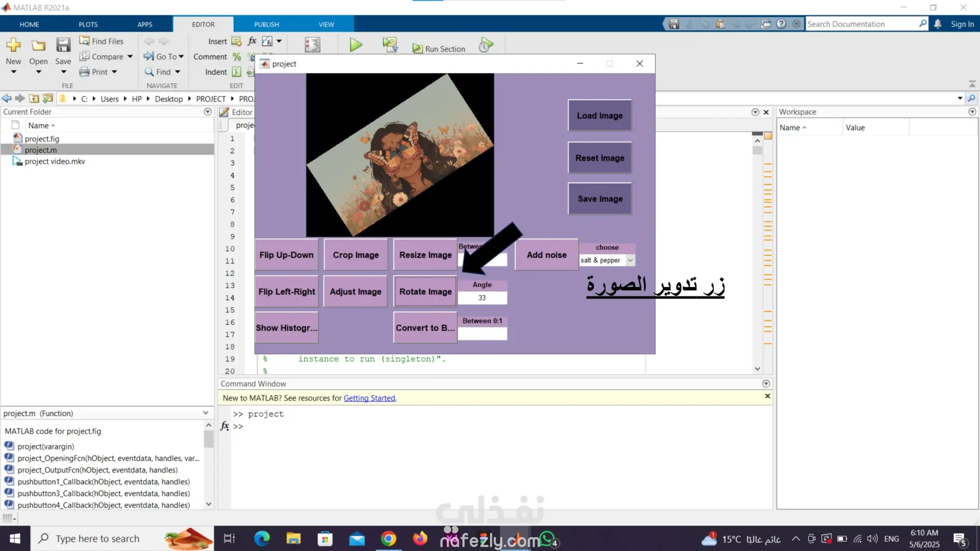Viewport: 980px width, 551px height.
Task: Click the Angle input field
Action: [482, 298]
